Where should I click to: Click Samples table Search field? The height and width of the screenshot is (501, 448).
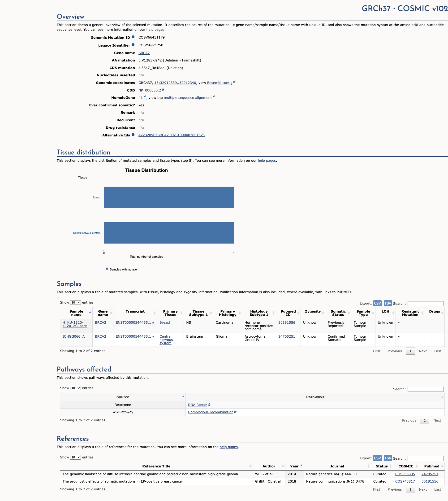pyautogui.click(x=426, y=304)
